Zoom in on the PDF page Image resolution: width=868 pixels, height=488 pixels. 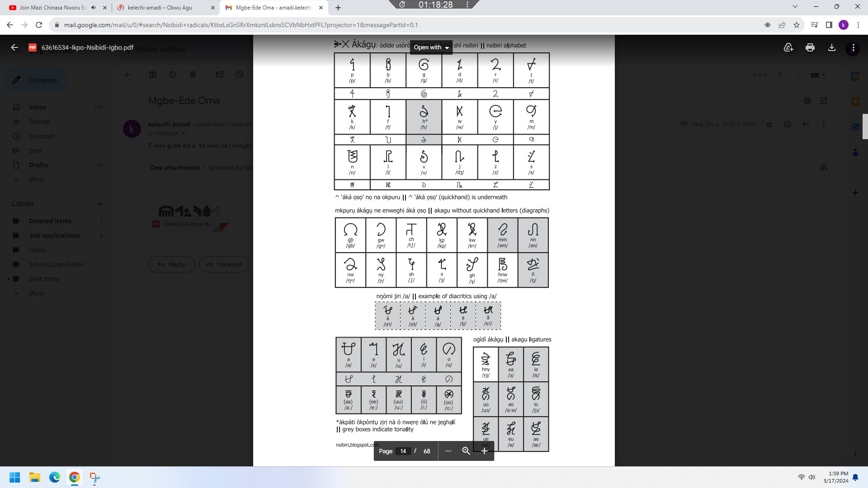(x=484, y=451)
